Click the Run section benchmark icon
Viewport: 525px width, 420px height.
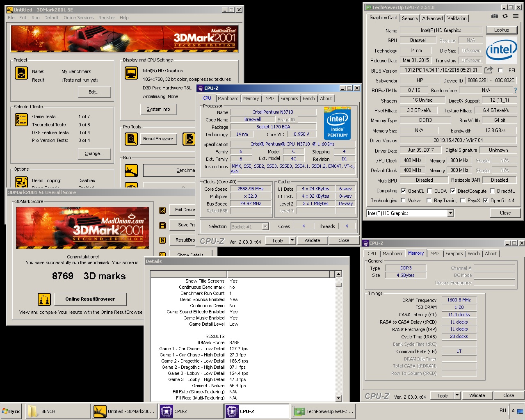(131, 170)
